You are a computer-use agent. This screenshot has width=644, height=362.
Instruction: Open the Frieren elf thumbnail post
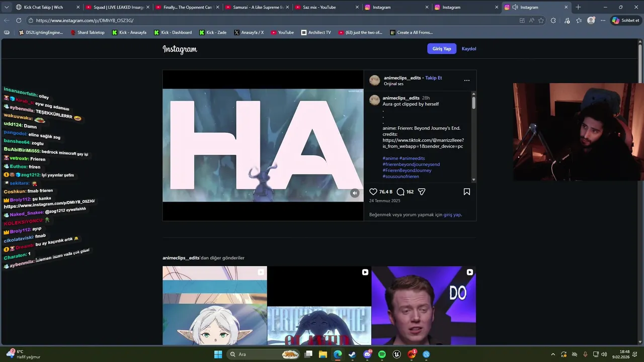tap(215, 306)
